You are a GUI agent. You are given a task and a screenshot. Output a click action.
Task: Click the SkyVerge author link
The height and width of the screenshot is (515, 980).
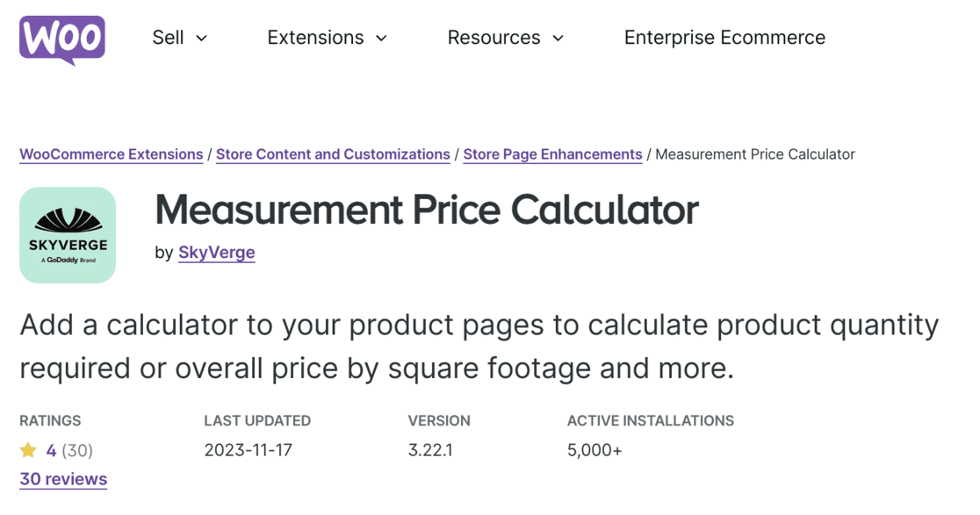[216, 253]
